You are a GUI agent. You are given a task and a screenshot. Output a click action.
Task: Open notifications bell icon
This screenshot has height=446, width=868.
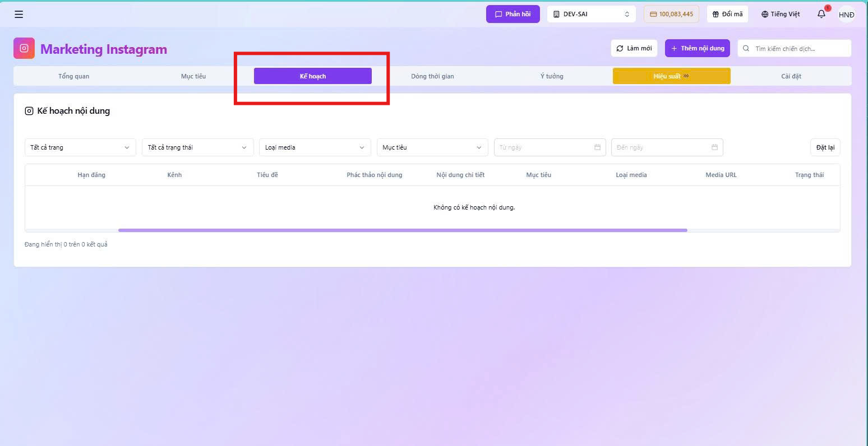pos(821,14)
